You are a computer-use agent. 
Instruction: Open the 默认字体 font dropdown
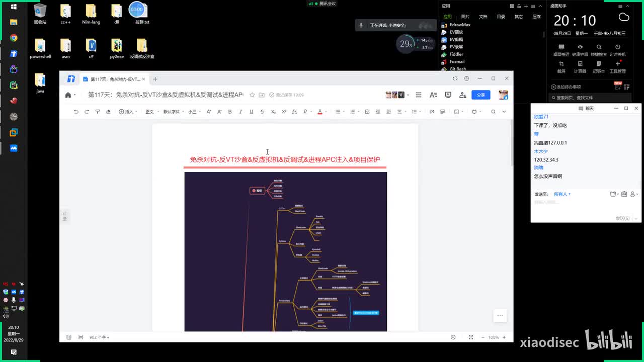pyautogui.click(x=174, y=112)
